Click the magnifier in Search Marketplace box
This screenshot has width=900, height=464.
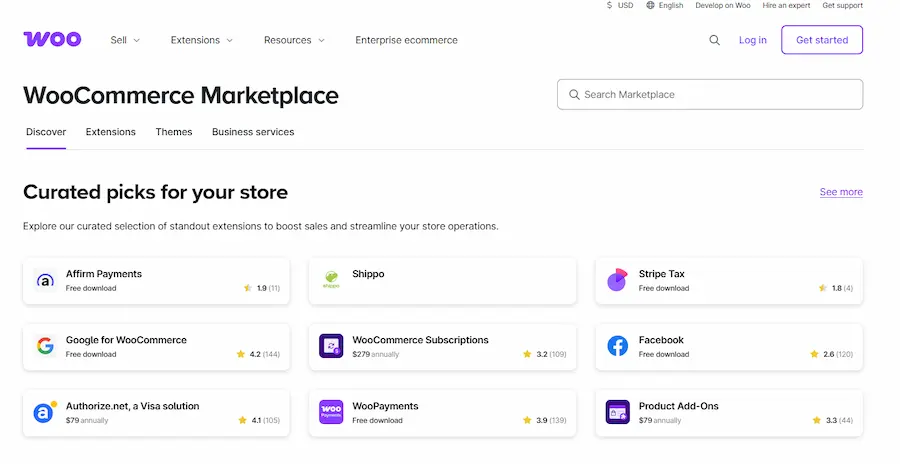(x=574, y=95)
